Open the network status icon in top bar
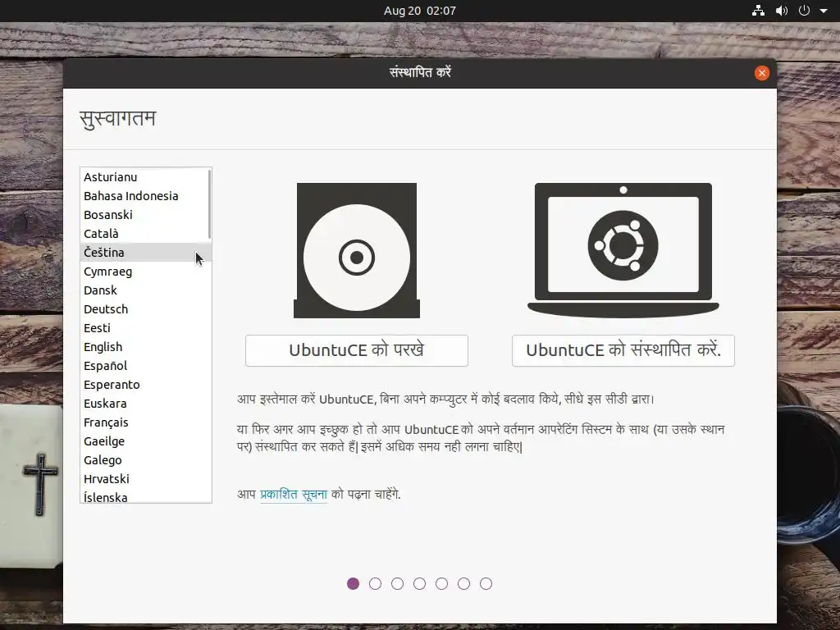The image size is (840, 630). point(758,11)
